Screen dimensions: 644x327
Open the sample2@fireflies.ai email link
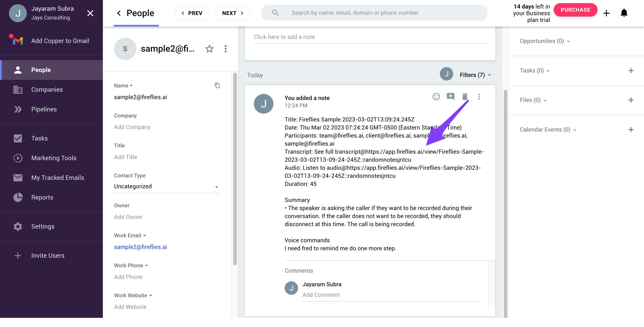point(140,247)
